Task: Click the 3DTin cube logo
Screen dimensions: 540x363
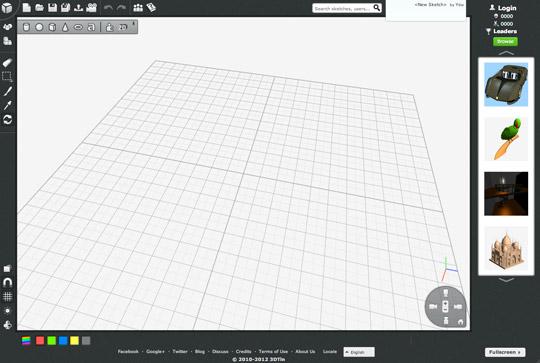Action: pyautogui.click(x=7, y=7)
